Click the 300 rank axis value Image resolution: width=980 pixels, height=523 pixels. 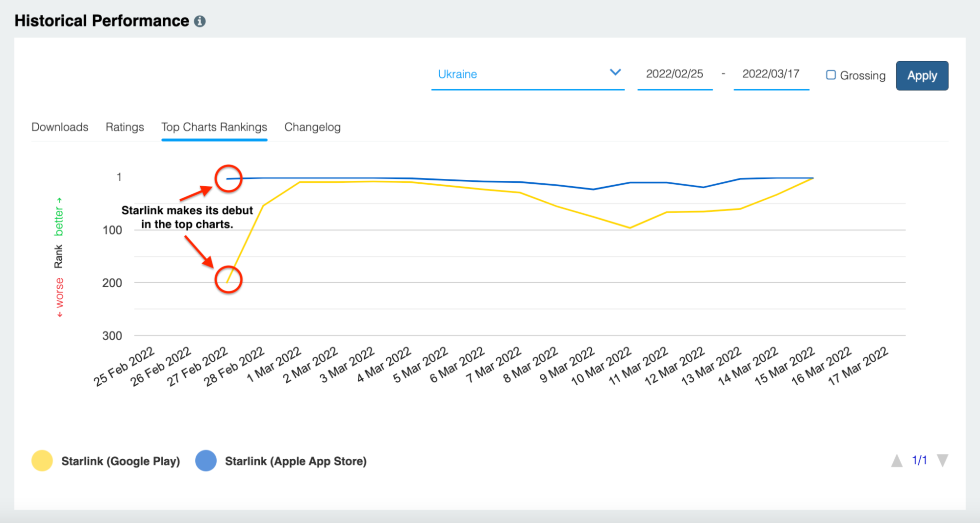pos(112,336)
